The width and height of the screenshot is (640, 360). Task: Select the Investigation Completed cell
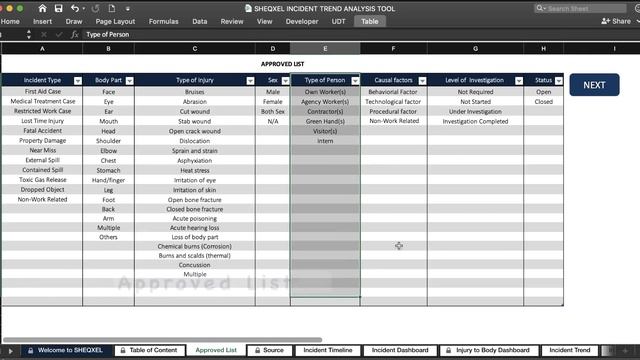click(476, 121)
